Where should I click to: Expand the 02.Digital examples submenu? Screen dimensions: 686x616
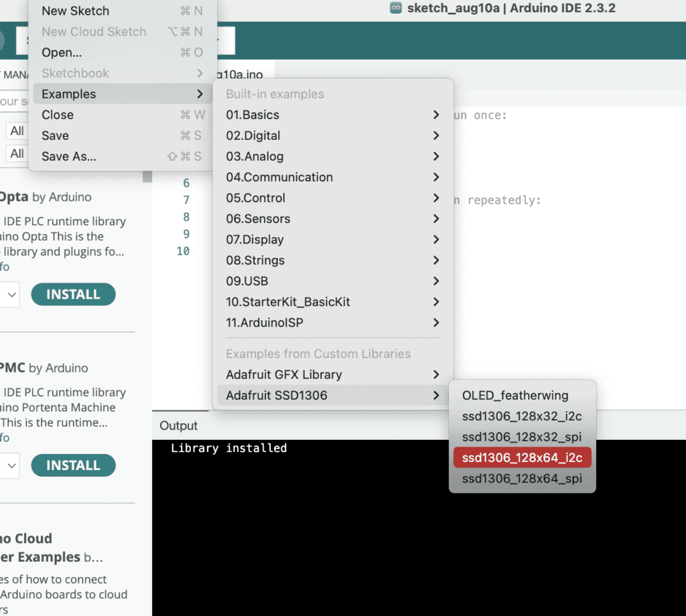coord(333,135)
